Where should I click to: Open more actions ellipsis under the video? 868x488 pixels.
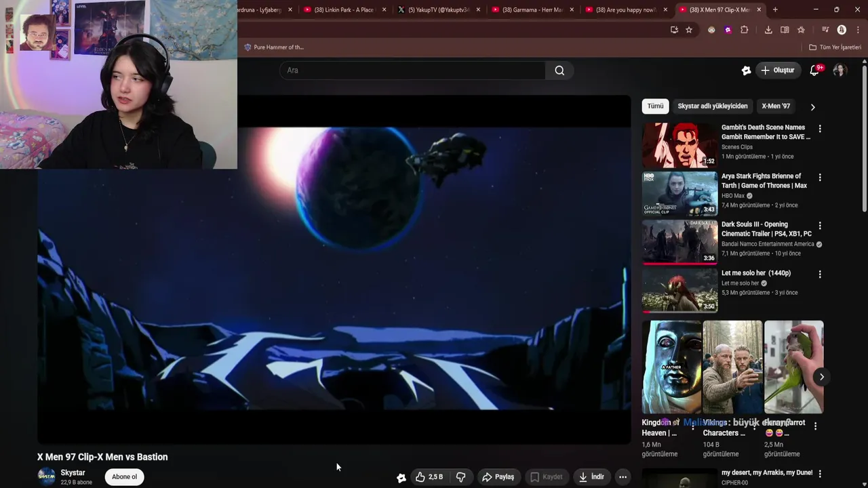pos(623,477)
